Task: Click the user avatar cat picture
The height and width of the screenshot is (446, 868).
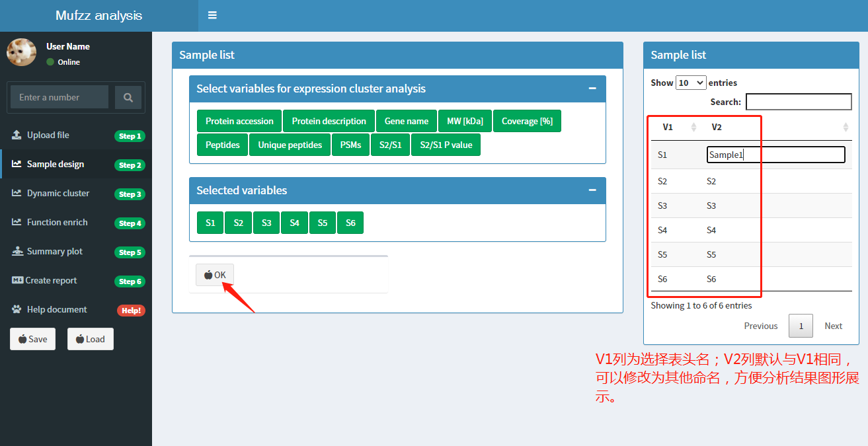Action: point(21,52)
